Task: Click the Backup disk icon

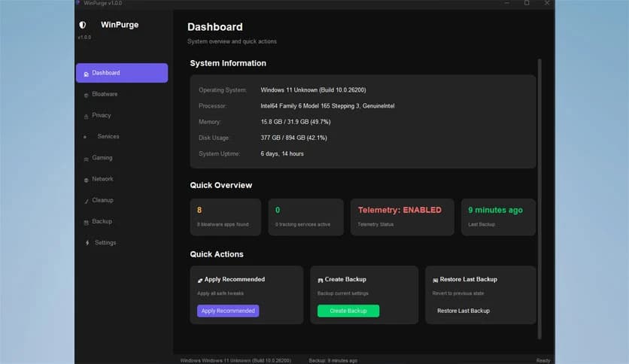Action: point(86,222)
